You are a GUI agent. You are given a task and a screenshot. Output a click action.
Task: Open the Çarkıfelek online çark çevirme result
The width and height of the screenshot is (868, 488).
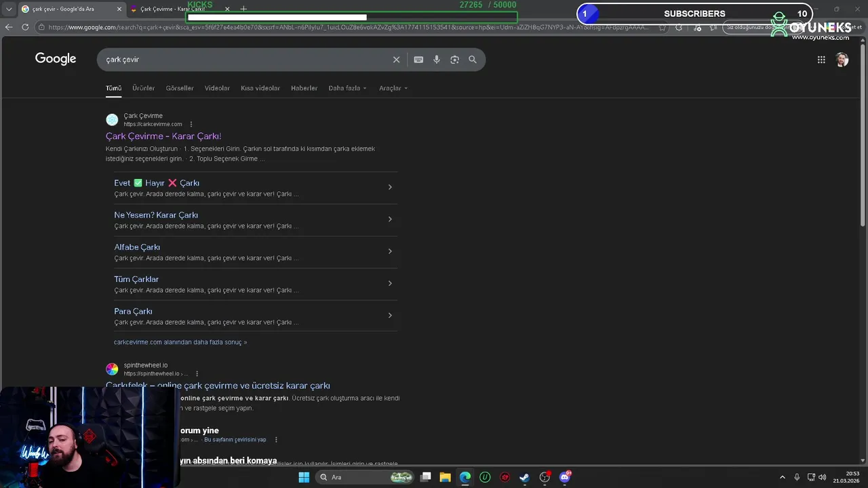tap(218, 386)
